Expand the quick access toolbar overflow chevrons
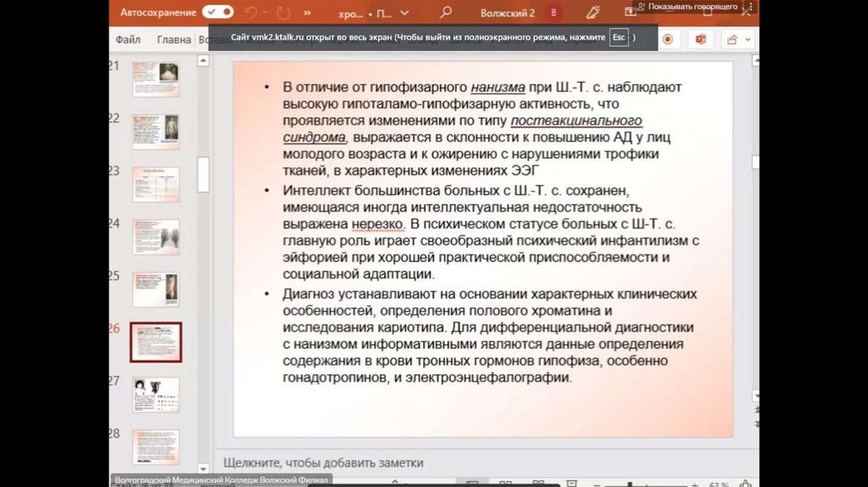Screen dimensions: 868x487 coord(307,14)
